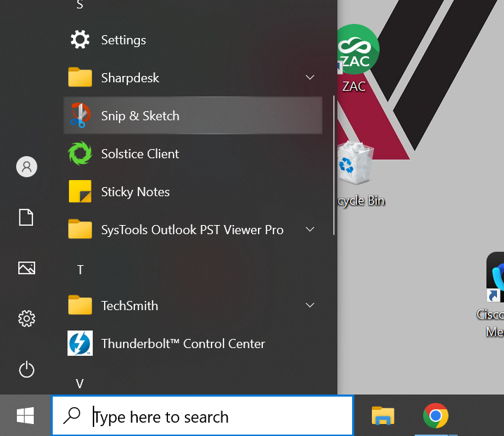This screenshot has width=504, height=436.
Task: Click the letter V section header
Action: pos(79,383)
